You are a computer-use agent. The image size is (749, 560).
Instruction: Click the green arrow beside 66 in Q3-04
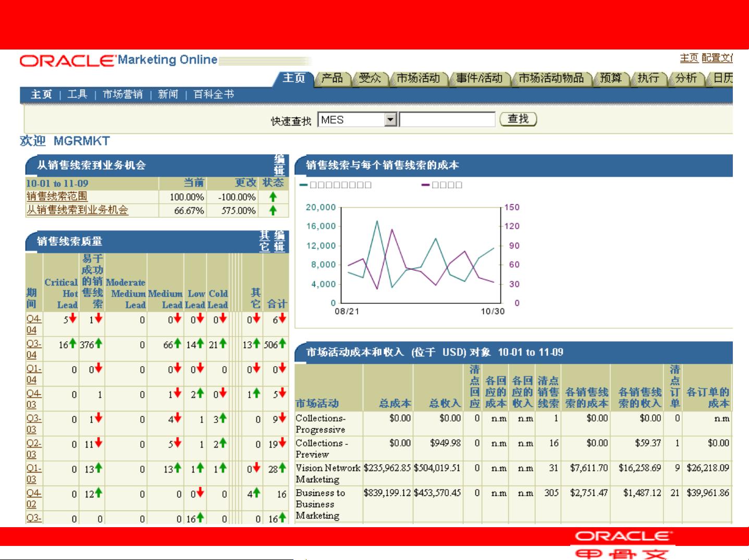(177, 343)
